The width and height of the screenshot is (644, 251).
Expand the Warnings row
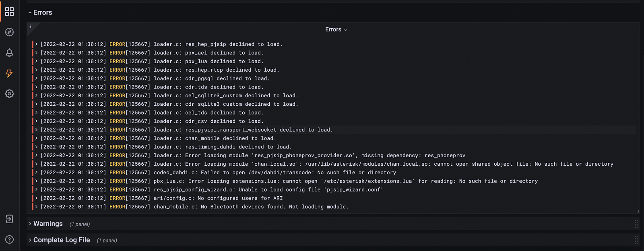(x=47, y=224)
